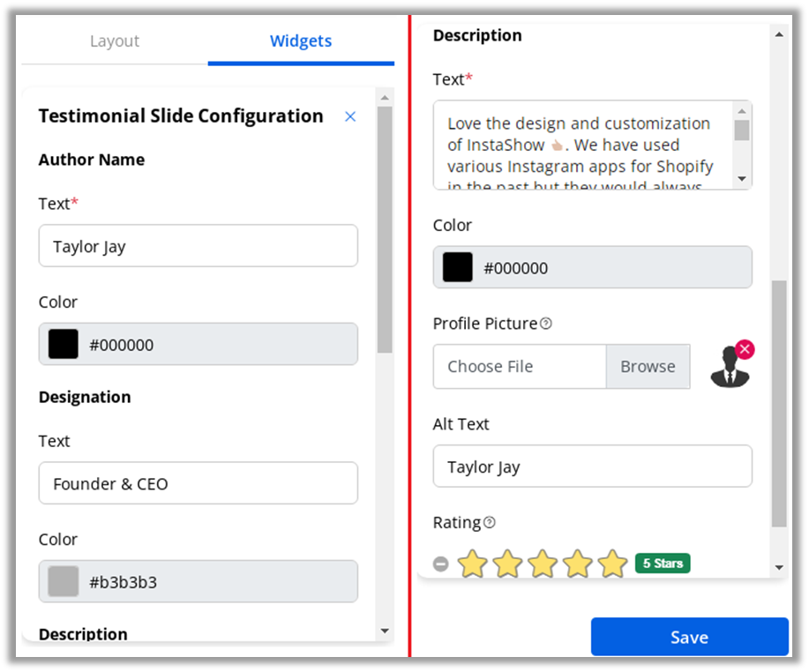Close the Testimonial Slide Configuration panel
The width and height of the screenshot is (809, 672).
click(350, 116)
